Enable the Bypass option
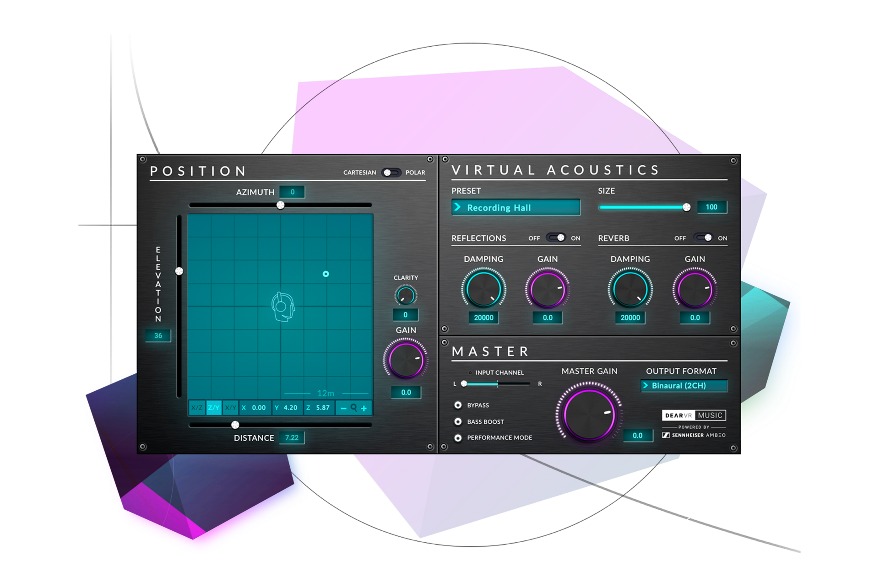879x588 pixels. pyautogui.click(x=458, y=405)
